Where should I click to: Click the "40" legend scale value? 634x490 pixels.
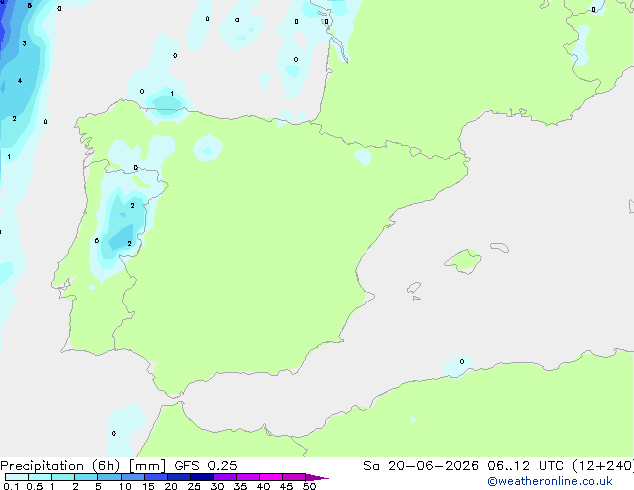[x=263, y=486]
